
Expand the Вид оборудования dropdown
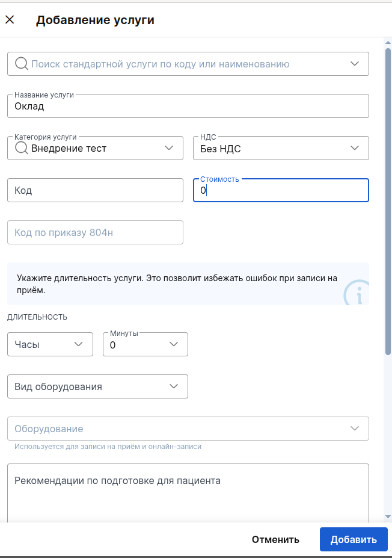click(98, 386)
